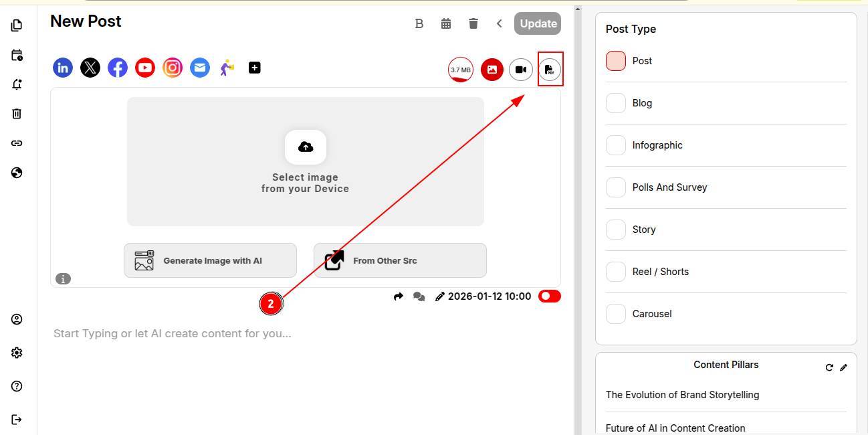
Task: Check the Carousel post type
Action: pyautogui.click(x=616, y=314)
